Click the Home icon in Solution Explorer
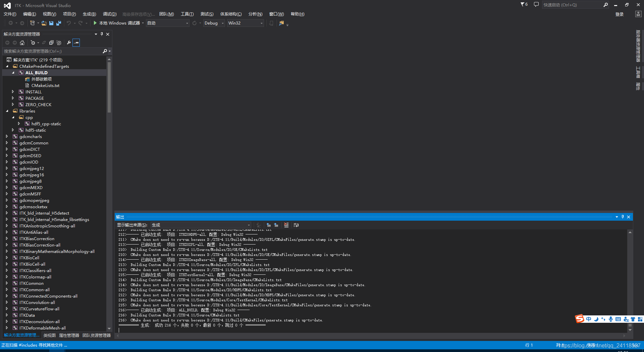This screenshot has height=352, width=644. coord(22,43)
